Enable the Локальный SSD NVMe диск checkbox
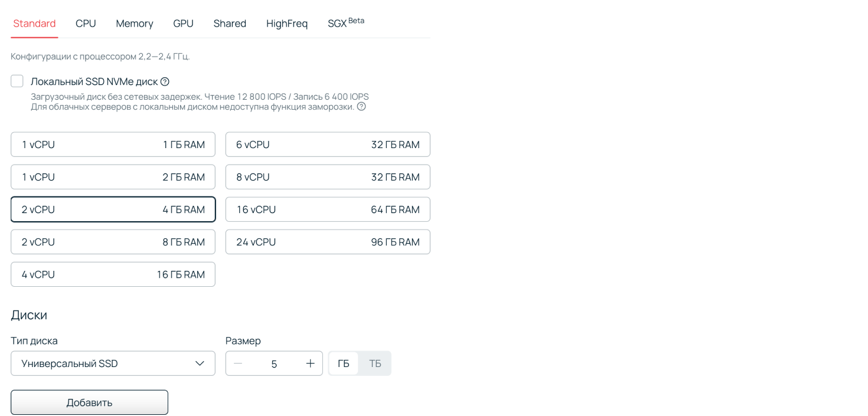868x416 pixels. pos(17,81)
